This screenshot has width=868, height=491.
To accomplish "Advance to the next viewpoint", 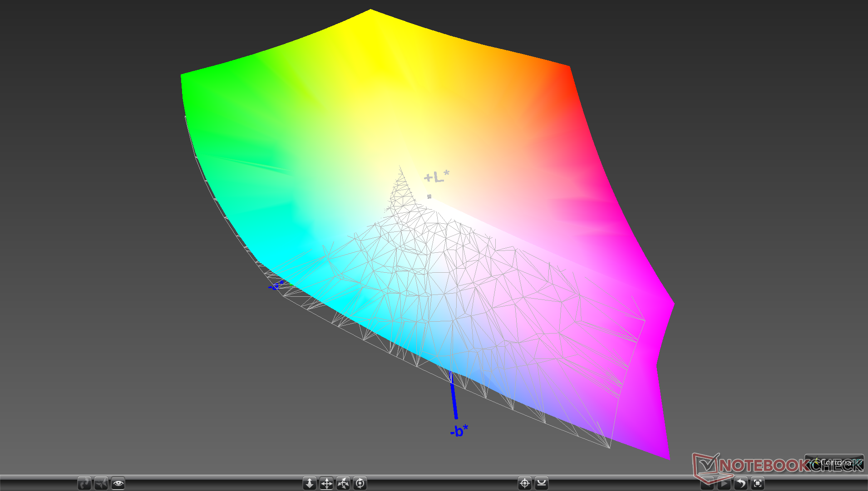I will pos(724,484).
